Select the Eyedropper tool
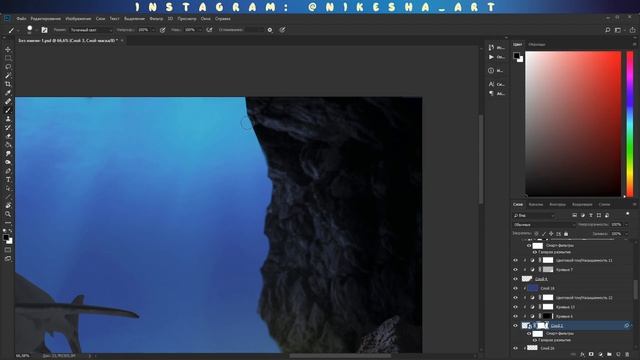 (8, 93)
